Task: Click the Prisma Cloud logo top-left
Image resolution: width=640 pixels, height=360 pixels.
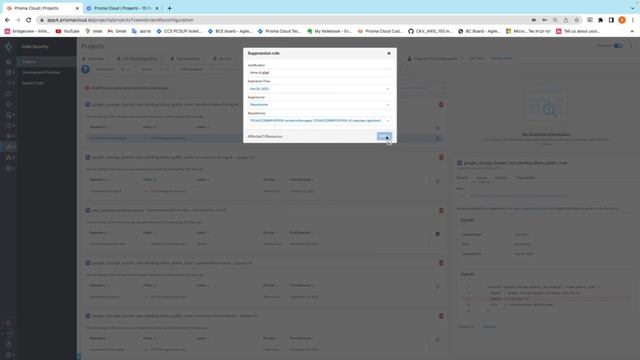Action: coord(9,47)
